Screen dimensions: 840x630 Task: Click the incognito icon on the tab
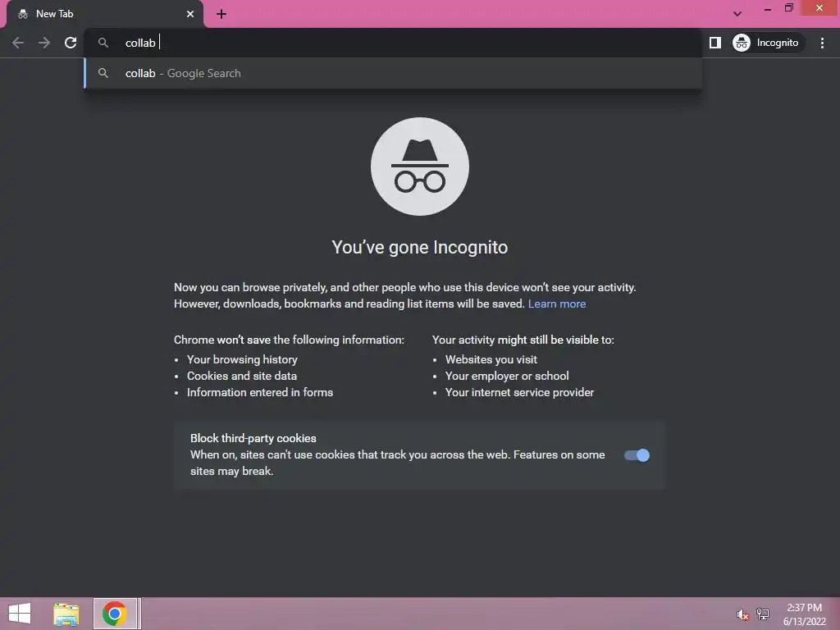tap(22, 14)
